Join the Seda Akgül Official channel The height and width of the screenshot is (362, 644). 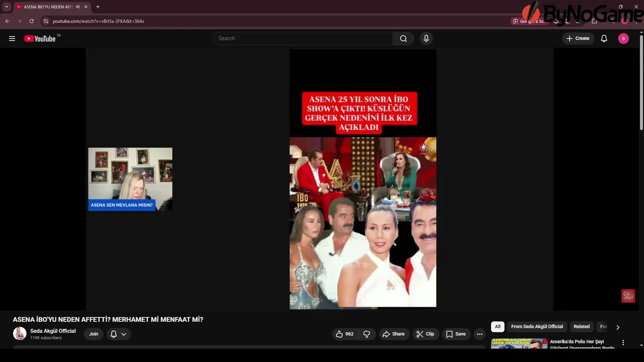(x=94, y=334)
